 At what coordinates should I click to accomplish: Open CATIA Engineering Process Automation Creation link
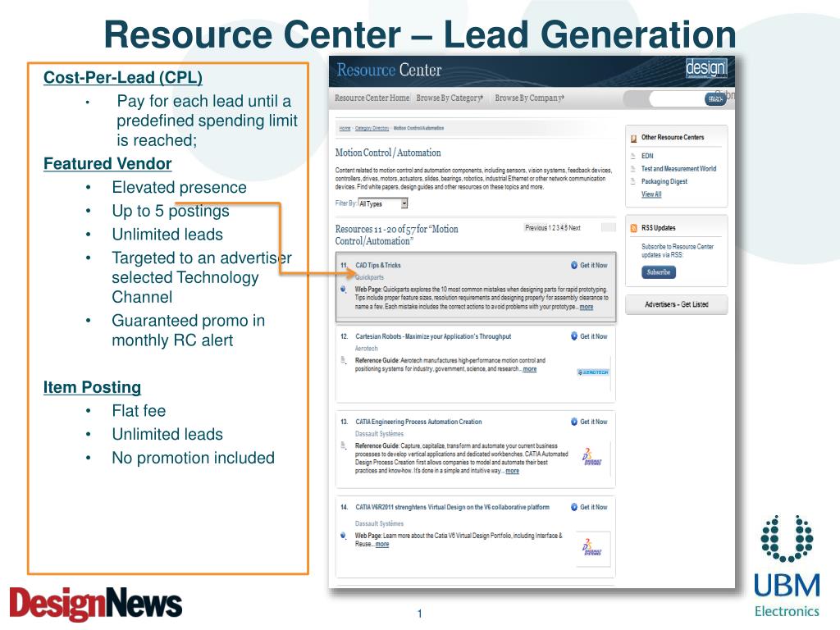[x=418, y=422]
